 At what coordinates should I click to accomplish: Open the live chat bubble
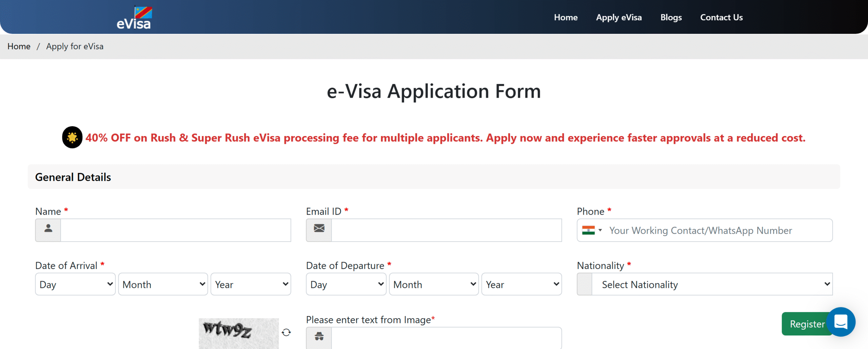841,322
